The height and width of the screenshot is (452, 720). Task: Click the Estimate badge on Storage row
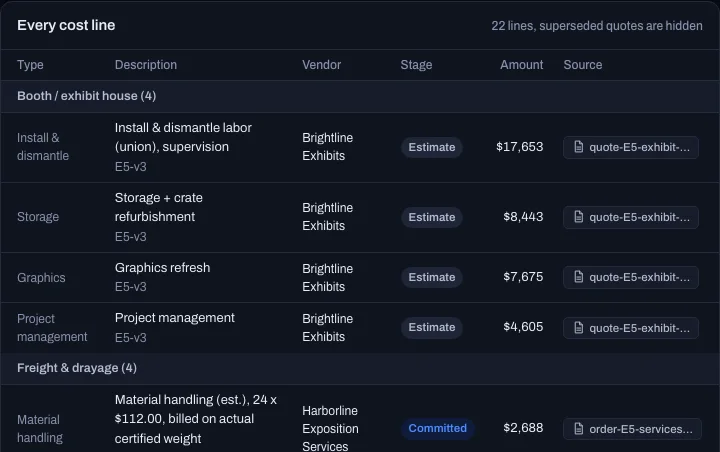click(x=432, y=217)
